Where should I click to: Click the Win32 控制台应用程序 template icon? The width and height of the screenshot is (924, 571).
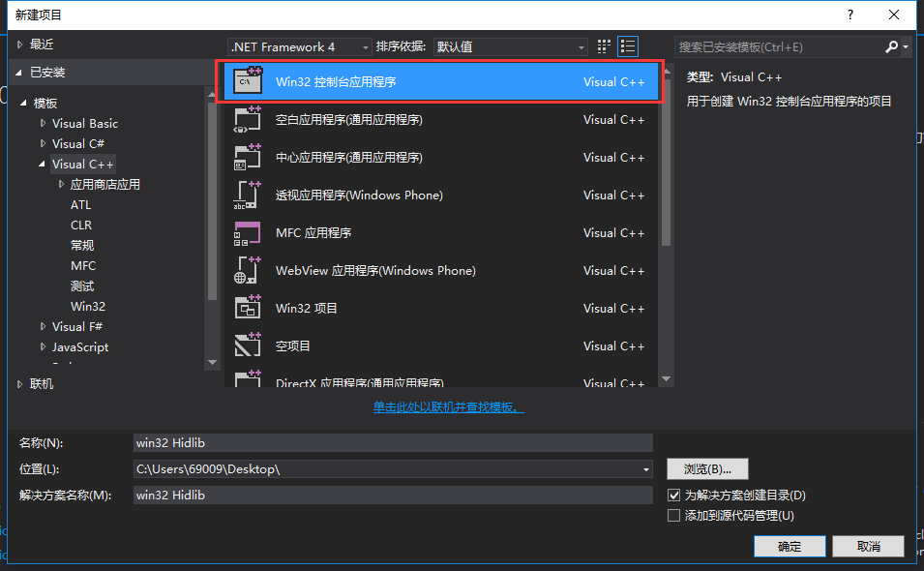pyautogui.click(x=248, y=81)
